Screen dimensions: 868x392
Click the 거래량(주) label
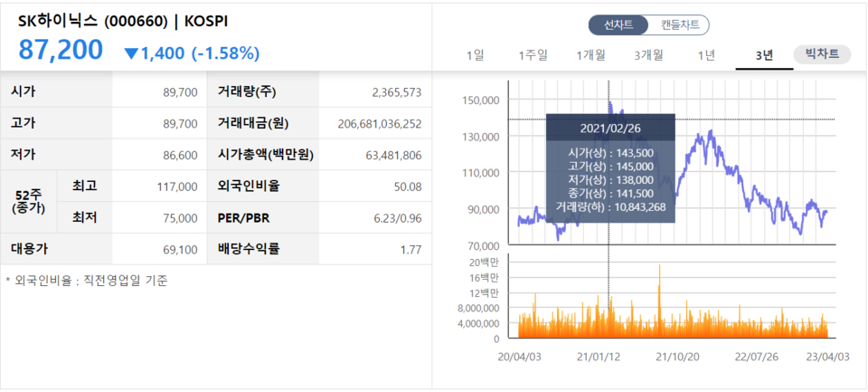coord(246,92)
